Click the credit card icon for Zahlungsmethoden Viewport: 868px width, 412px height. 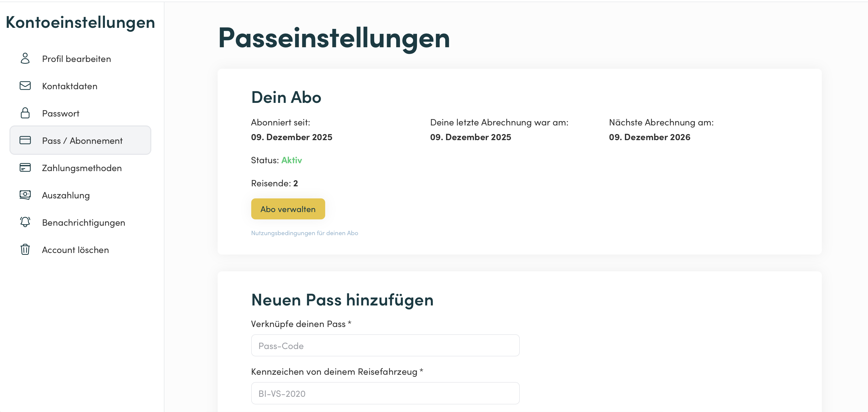[x=25, y=168]
